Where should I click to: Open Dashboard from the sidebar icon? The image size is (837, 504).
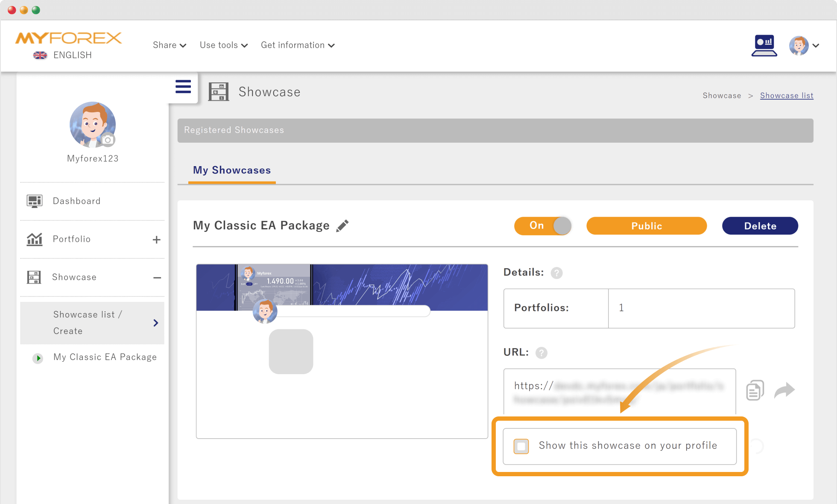(x=34, y=201)
